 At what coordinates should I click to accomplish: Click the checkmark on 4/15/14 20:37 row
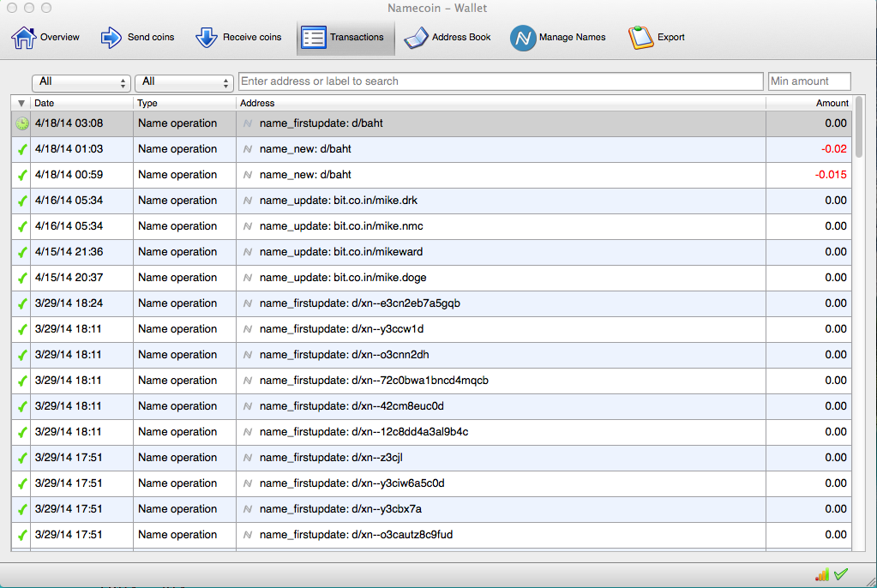[21, 278]
